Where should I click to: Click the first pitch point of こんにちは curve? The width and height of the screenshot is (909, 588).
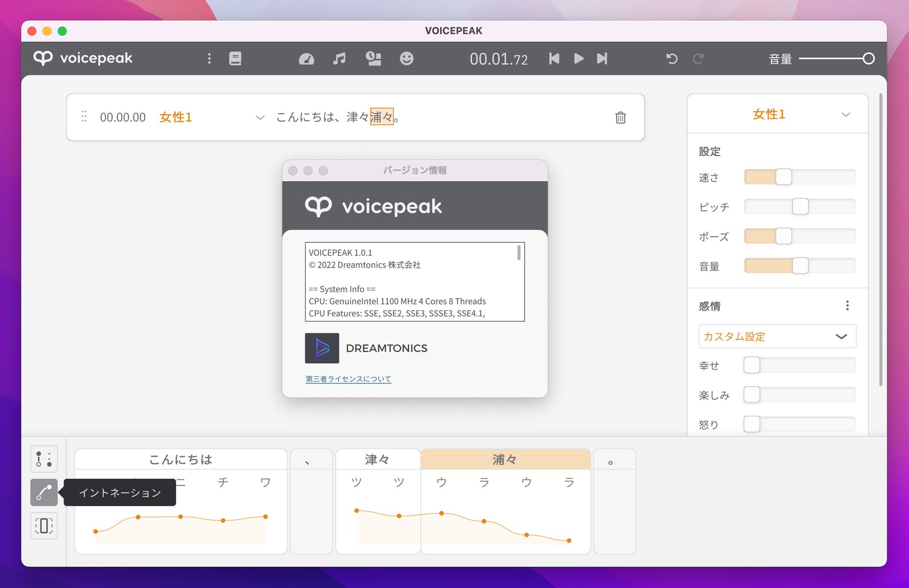click(95, 531)
